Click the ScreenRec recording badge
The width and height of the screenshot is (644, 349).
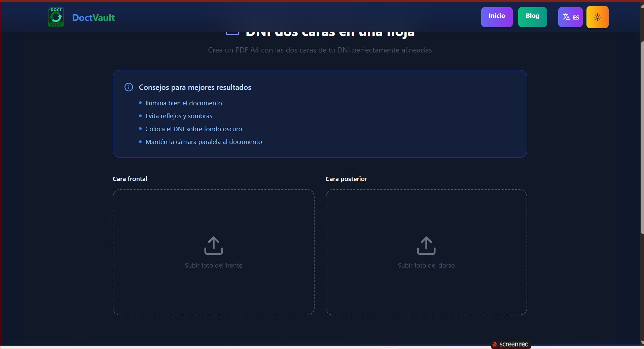pyautogui.click(x=511, y=344)
